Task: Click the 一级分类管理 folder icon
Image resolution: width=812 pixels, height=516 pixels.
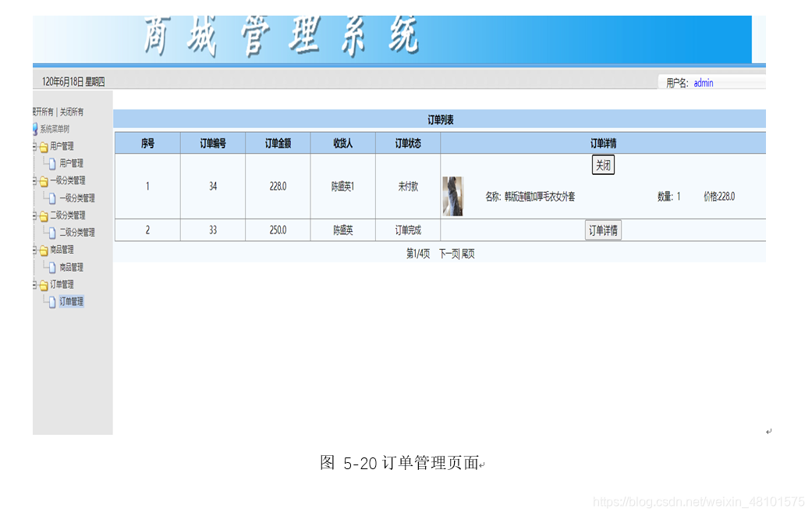Action: 42,180
